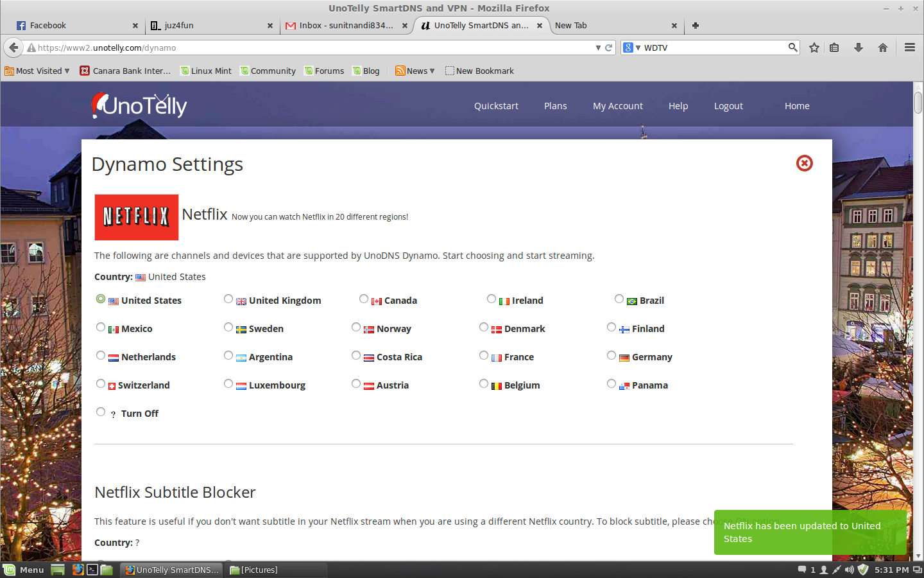Open the bookmarks list icon
Viewport: 924px width, 578px height.
coord(834,48)
